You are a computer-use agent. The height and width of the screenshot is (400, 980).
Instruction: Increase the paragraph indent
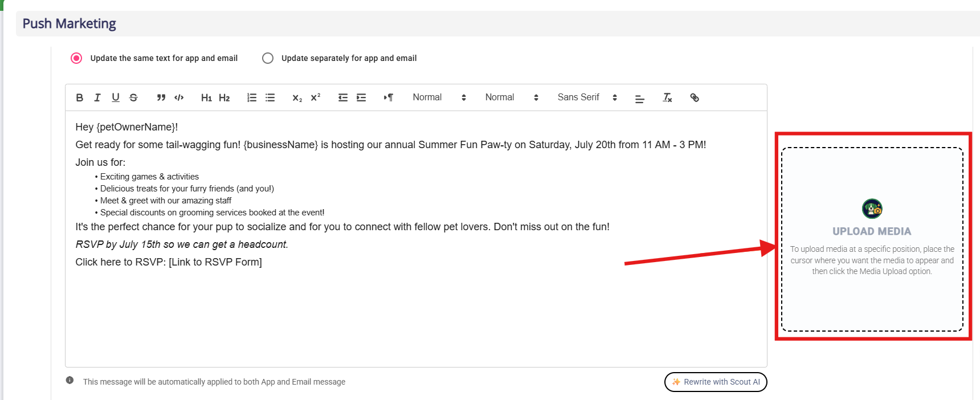pos(361,97)
